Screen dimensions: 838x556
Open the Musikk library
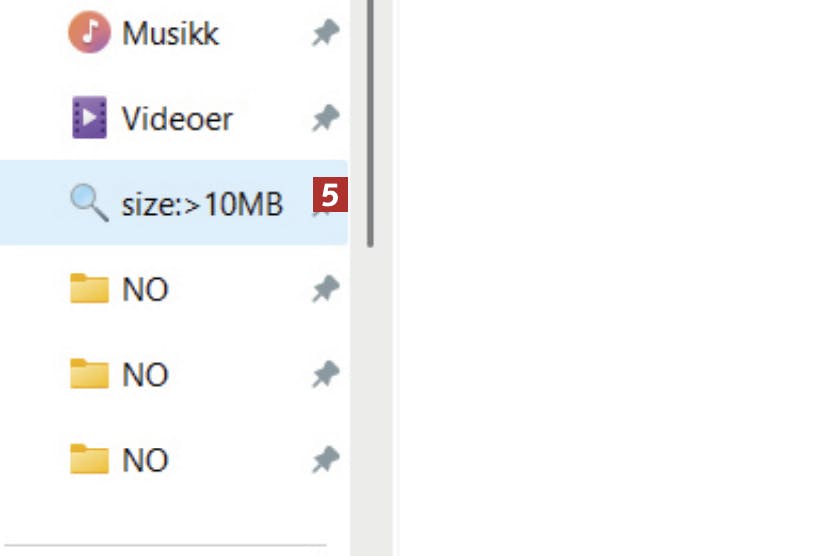coord(170,33)
